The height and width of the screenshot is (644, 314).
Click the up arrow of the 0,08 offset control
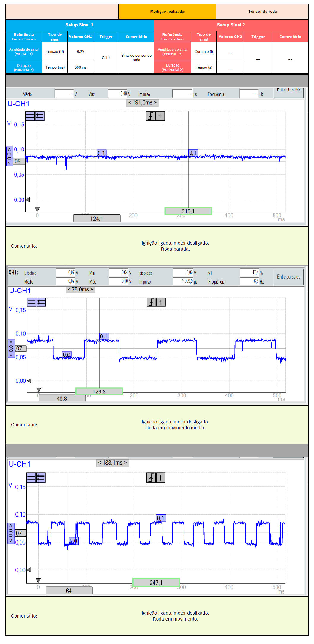[10, 150]
